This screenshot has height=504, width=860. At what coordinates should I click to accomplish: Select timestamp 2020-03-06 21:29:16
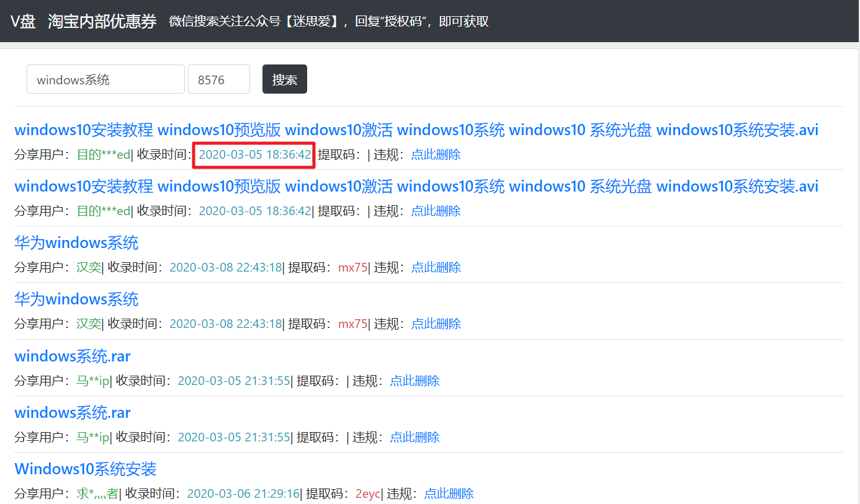coord(243,493)
